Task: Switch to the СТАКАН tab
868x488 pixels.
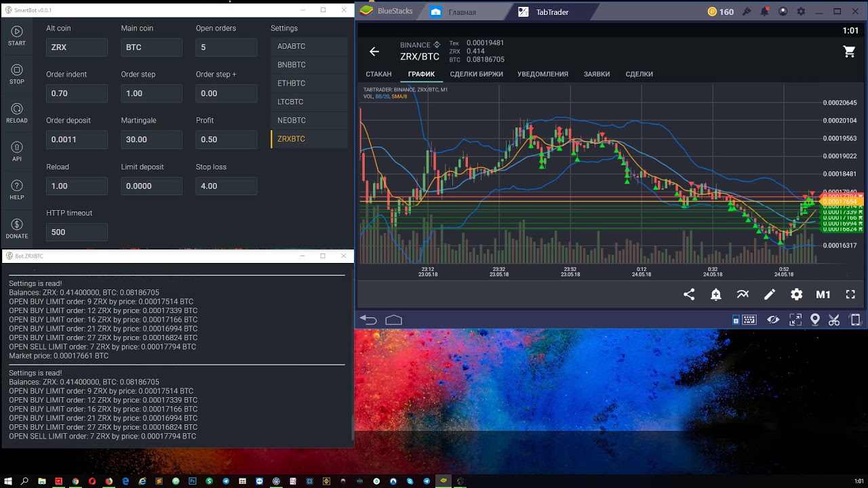Action: 378,74
